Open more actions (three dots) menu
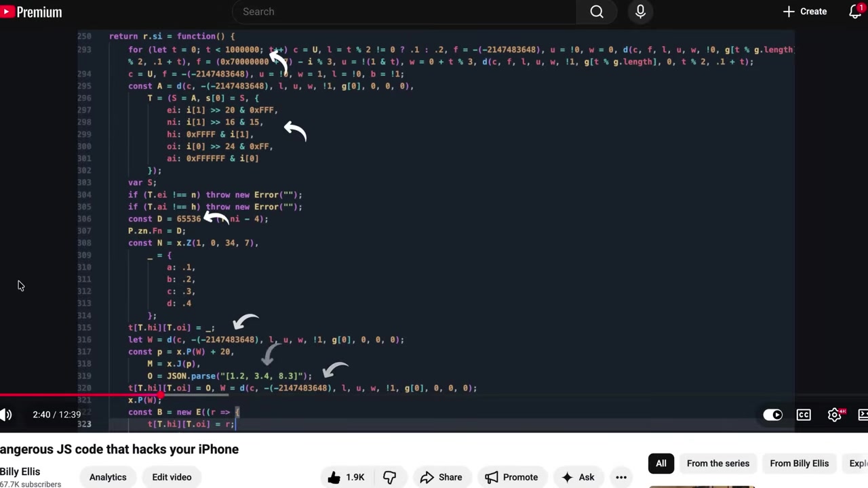Viewport: 868px width, 488px height. pyautogui.click(x=621, y=477)
